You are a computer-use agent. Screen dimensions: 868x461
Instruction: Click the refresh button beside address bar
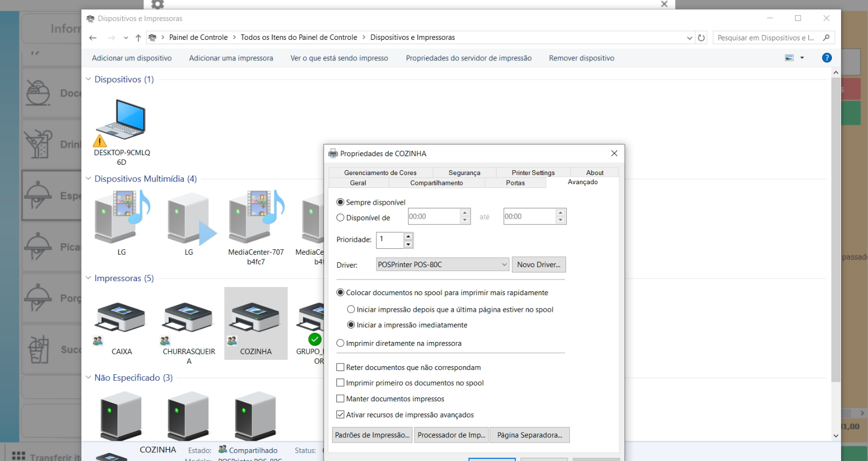pyautogui.click(x=701, y=38)
